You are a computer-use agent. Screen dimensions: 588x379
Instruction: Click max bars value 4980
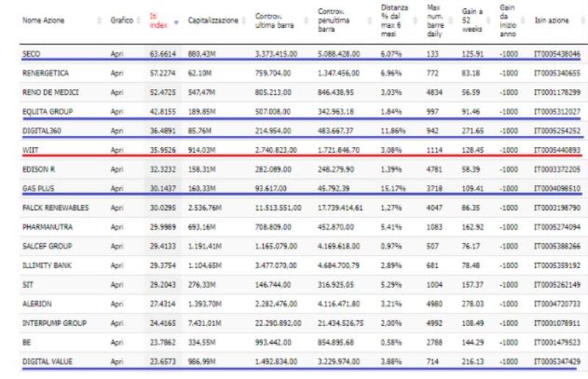[x=434, y=304]
